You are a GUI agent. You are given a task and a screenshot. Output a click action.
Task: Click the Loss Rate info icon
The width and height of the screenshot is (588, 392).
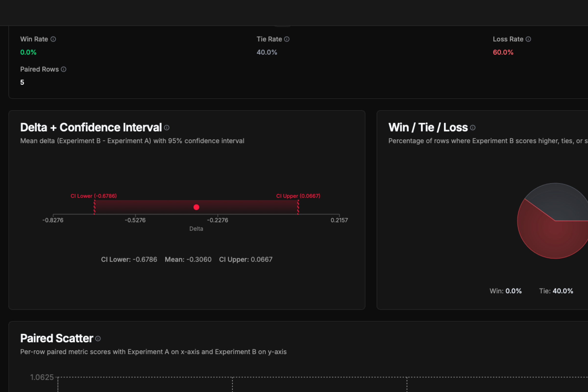(528, 39)
